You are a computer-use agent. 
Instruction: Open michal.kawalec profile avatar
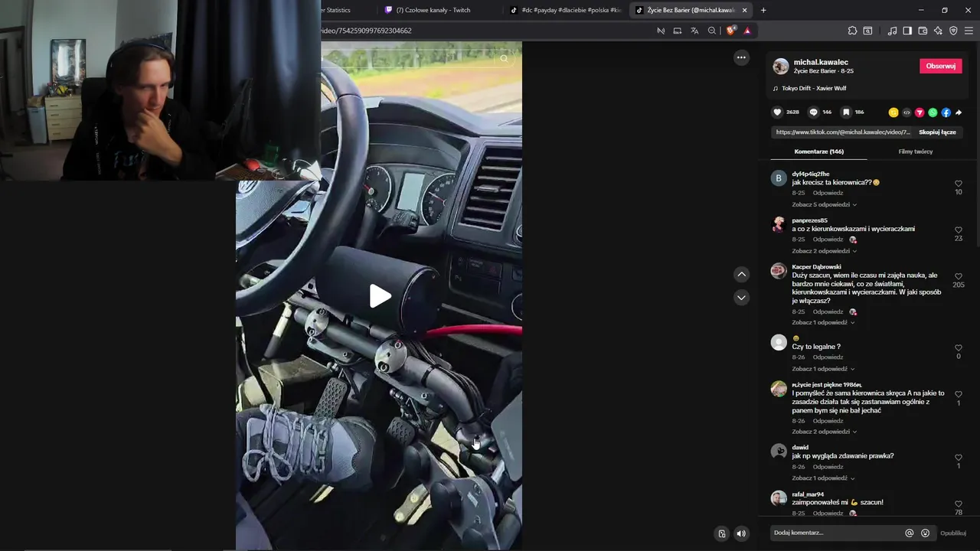pos(780,66)
